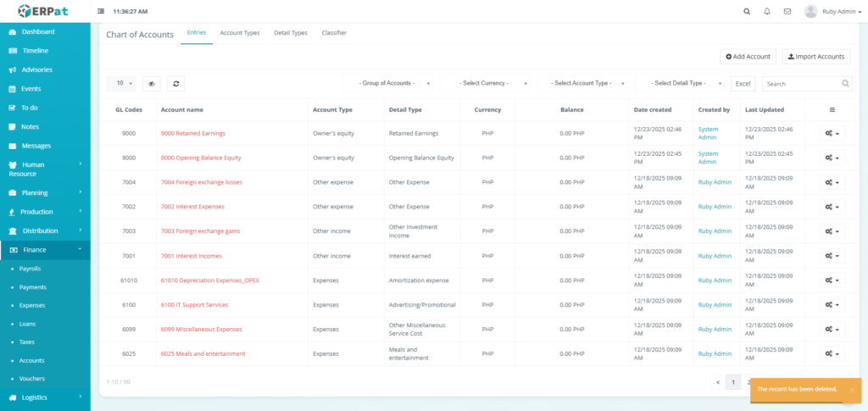Toggle the hamburger sidebar menu icon

(102, 12)
